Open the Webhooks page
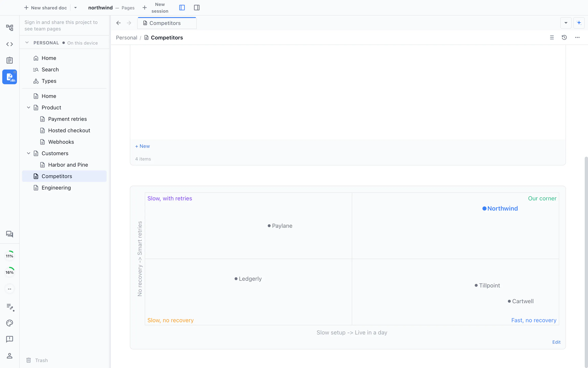This screenshot has width=588, height=368. pos(64,142)
